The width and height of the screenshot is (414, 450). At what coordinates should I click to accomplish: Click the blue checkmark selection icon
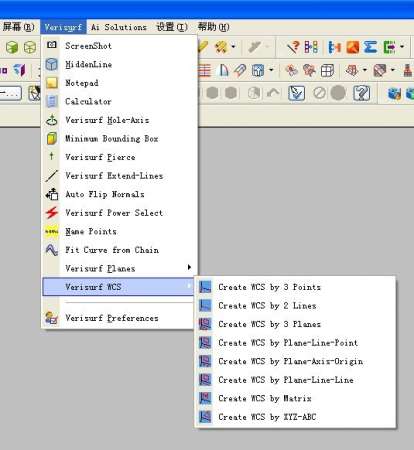[296, 93]
